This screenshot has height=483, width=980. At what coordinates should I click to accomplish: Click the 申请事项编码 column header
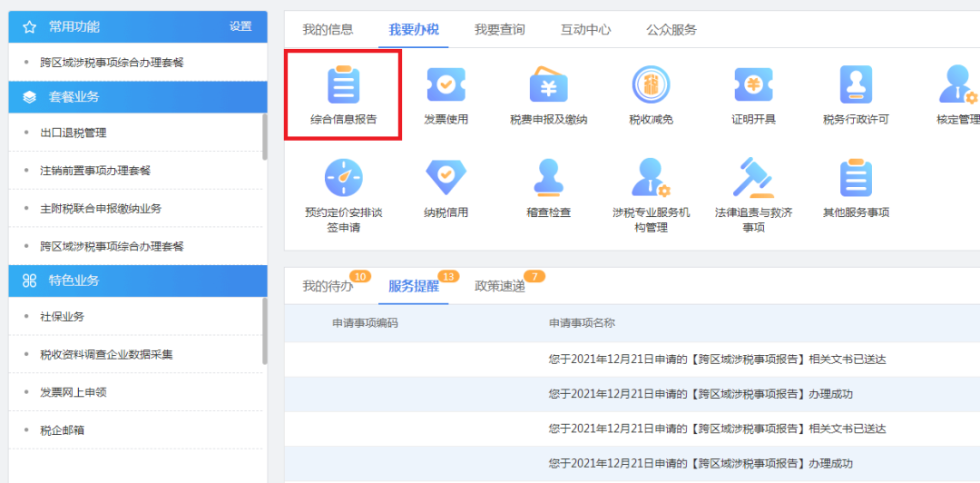pyautogui.click(x=365, y=323)
